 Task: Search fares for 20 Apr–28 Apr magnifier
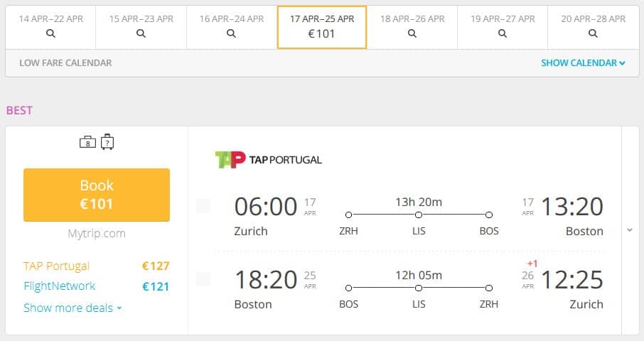[593, 33]
